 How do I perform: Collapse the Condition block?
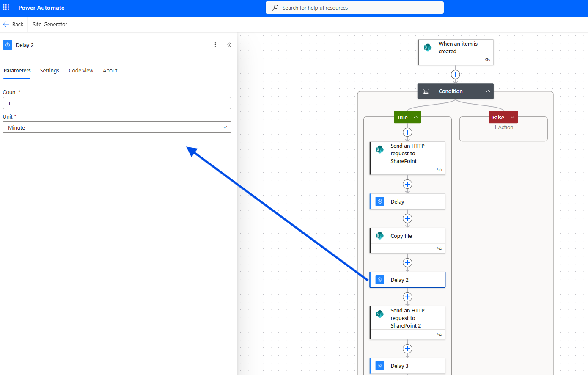(488, 91)
